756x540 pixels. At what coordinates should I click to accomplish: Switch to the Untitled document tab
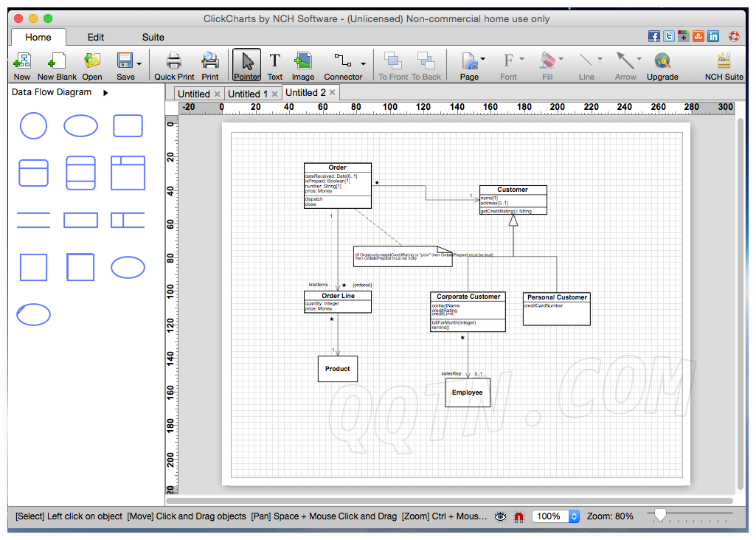point(193,94)
